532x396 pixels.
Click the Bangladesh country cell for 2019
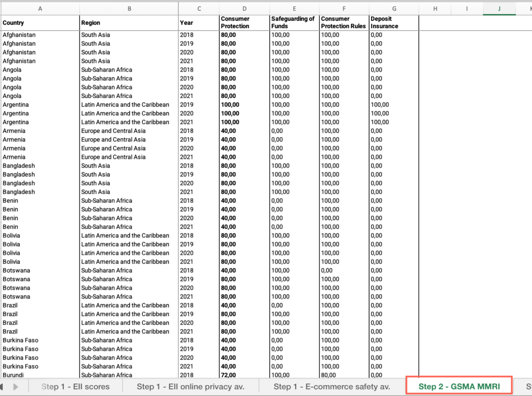40,174
